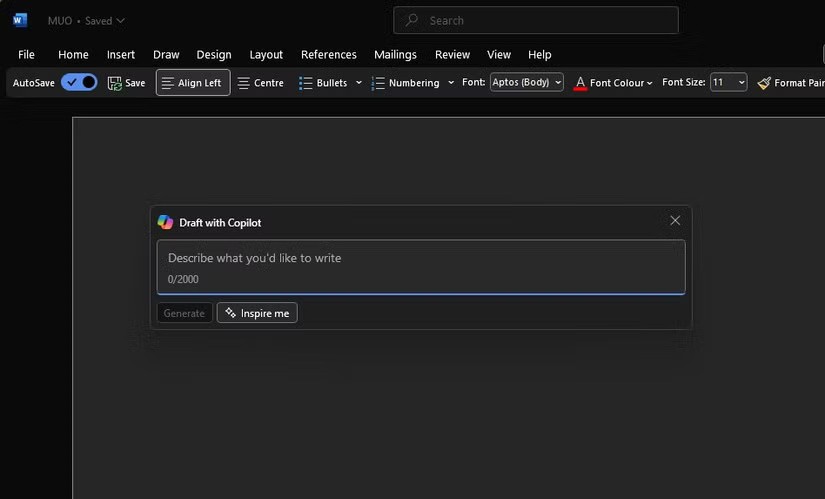
Task: Toggle the AutoSave switch off
Action: (x=79, y=83)
